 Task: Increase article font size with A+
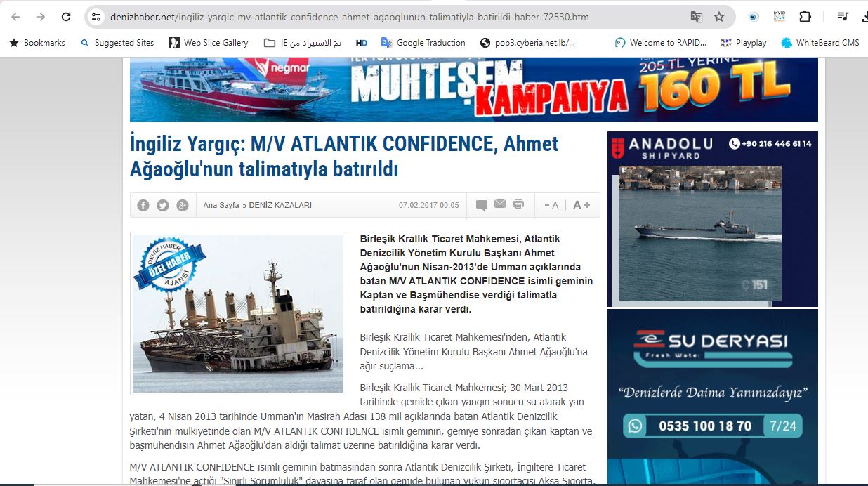pyautogui.click(x=581, y=205)
